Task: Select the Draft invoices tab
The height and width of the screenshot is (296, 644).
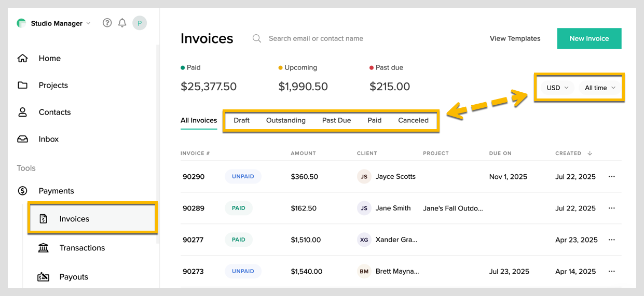Action: point(241,120)
